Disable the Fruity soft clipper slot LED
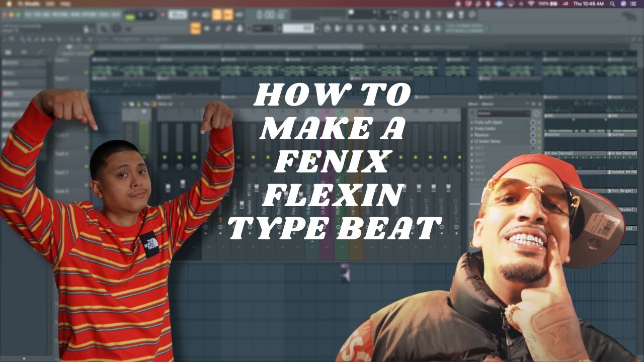This screenshot has width=644, height=362. click(x=539, y=122)
